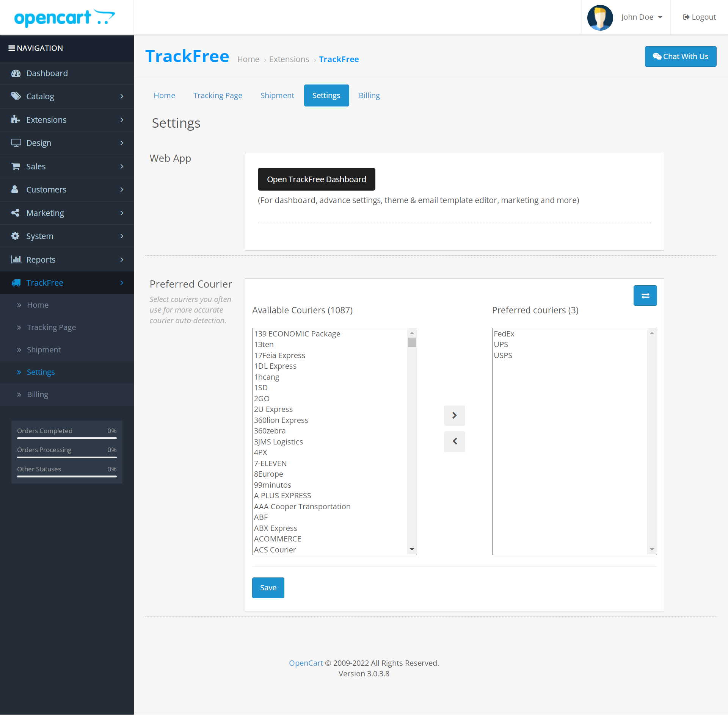The image size is (728, 715).
Task: Click the Home breadcrumb link
Action: coord(248,59)
